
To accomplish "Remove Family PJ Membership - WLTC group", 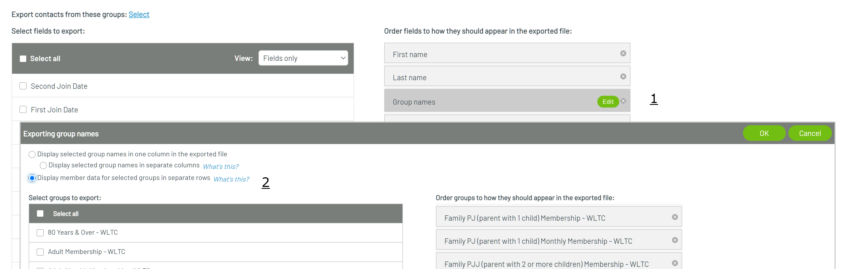I will [x=675, y=217].
